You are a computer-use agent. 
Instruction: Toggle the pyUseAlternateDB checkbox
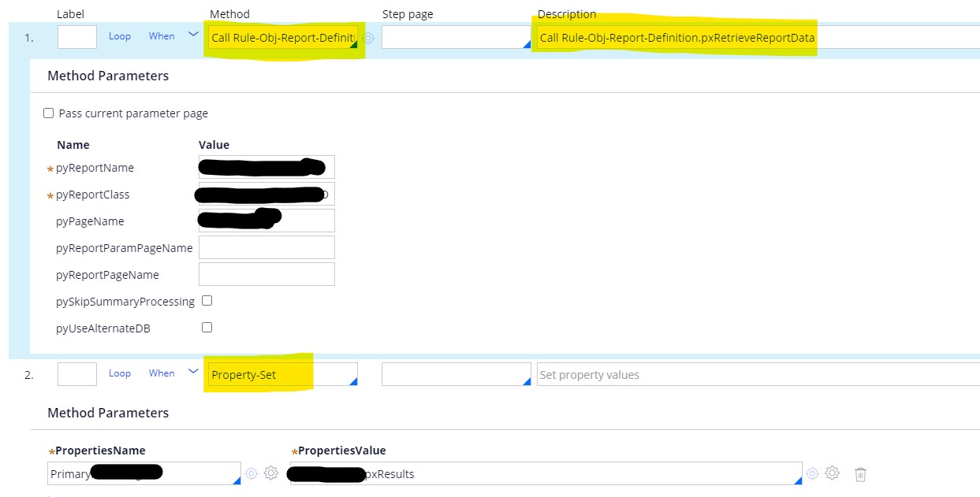[x=207, y=328]
